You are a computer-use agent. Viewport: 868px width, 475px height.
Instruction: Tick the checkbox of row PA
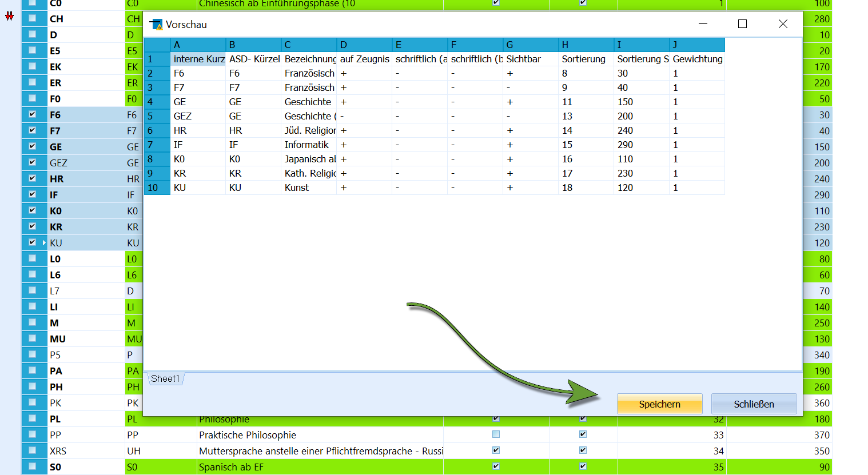33,370
